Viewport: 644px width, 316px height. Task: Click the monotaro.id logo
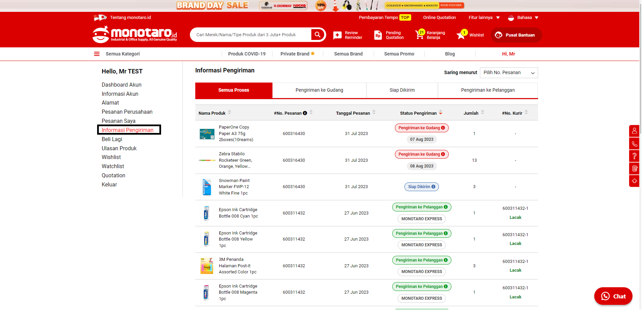tap(135, 35)
